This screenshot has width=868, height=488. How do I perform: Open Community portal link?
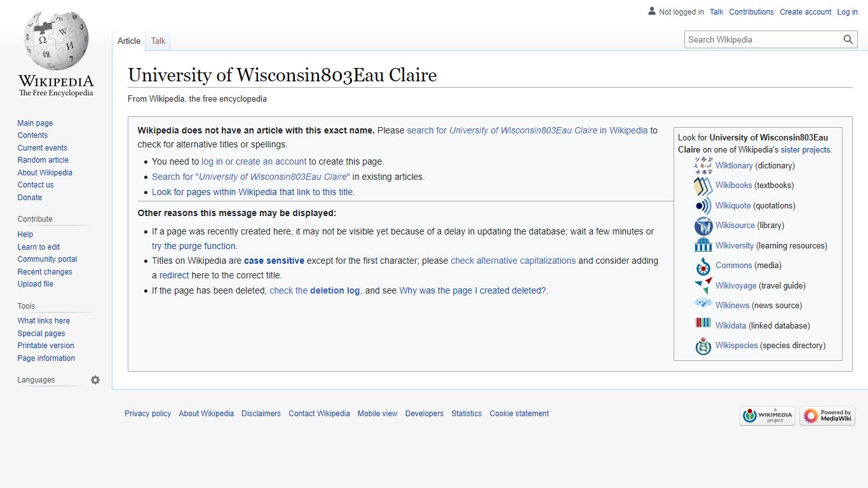[47, 259]
